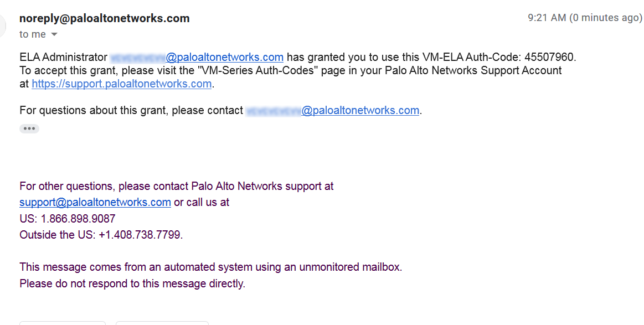This screenshot has width=644, height=325.
Task: Click the ELA Administrator's blurred email address link
Action: (197, 57)
